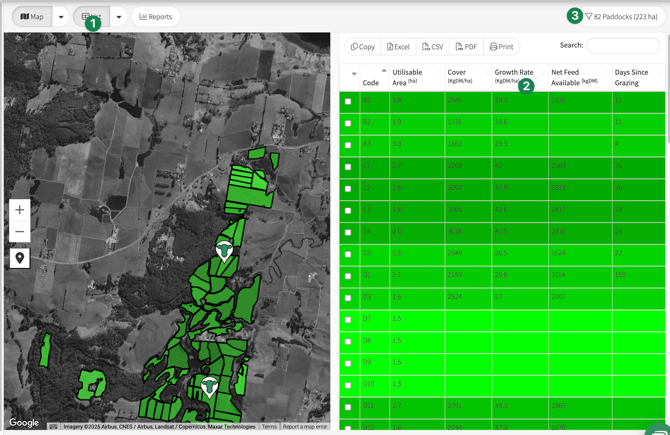Zoom in on the map
Image resolution: width=670 pixels, height=435 pixels.
20,210
